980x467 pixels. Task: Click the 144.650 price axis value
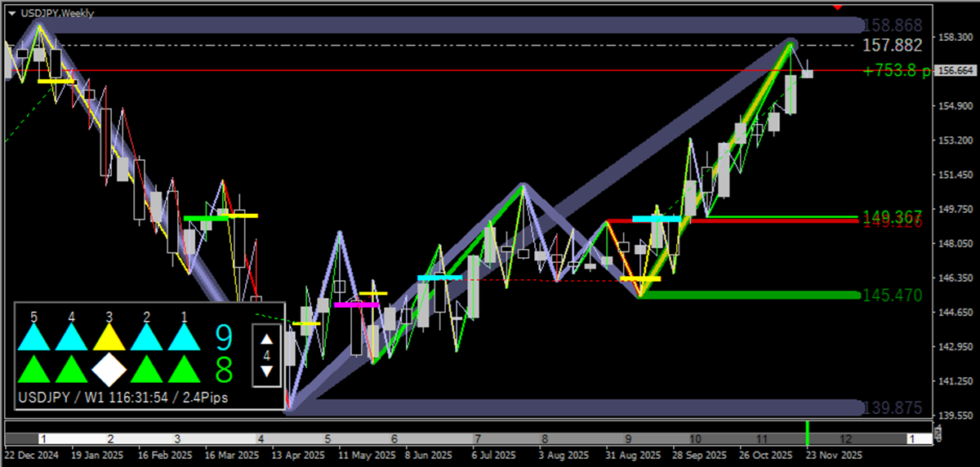pos(957,312)
